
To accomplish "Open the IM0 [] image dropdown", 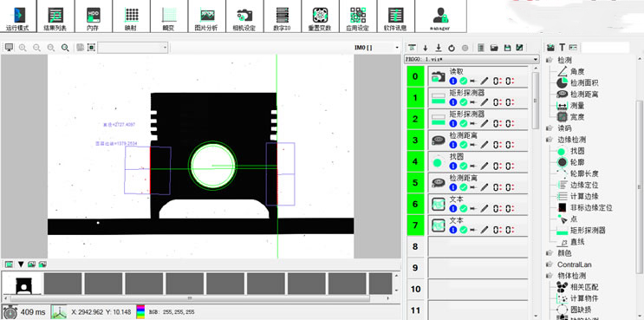I will click(376, 48).
